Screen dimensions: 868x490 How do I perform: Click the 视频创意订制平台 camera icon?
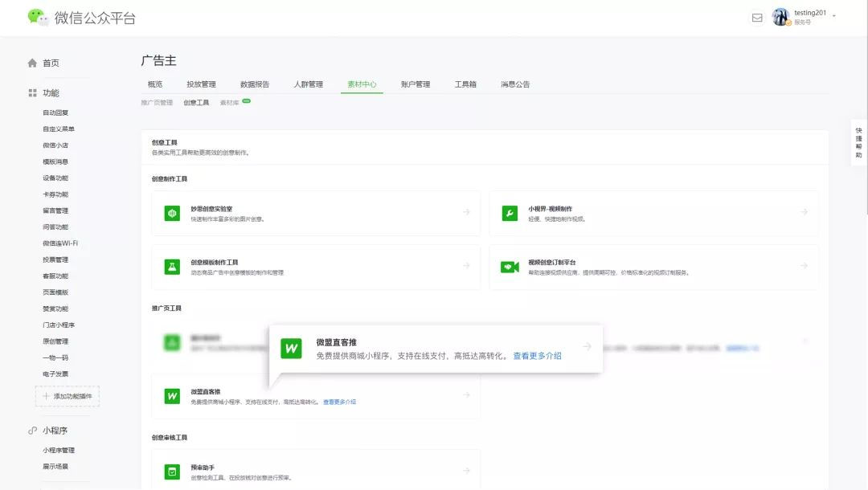[x=510, y=267]
